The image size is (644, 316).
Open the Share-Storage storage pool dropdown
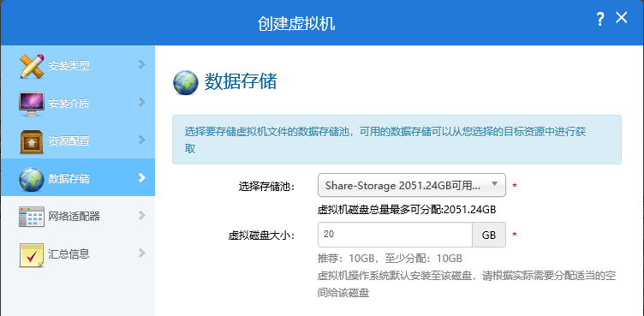tap(412, 185)
